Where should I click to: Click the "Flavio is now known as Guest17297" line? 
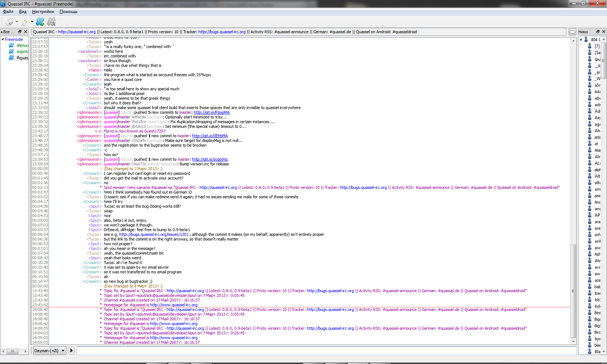[134, 131]
